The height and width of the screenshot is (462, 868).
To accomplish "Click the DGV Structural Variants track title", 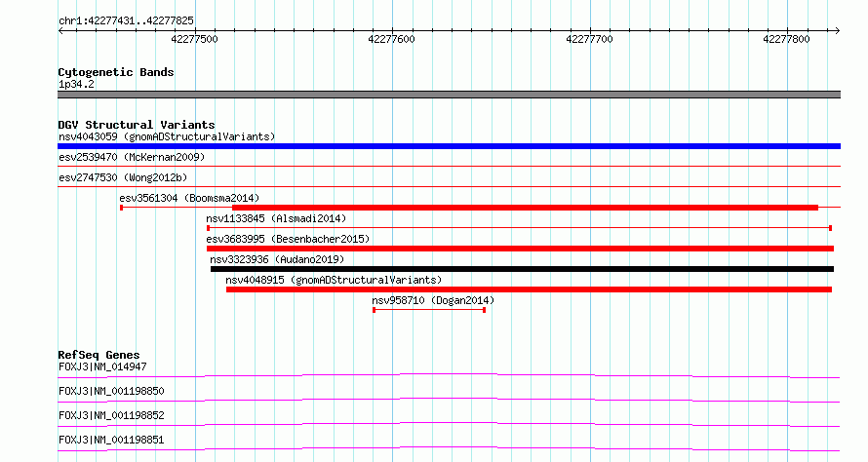I will click(x=137, y=125).
